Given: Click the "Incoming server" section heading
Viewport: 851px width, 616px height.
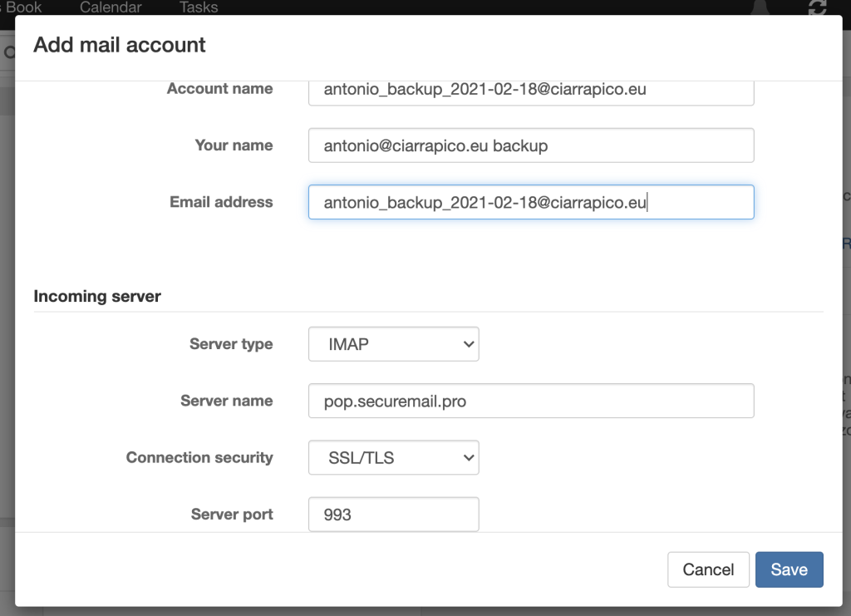Looking at the screenshot, I should click(x=97, y=296).
